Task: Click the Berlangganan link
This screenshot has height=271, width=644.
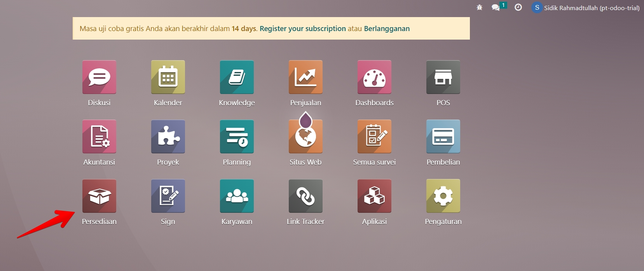Action: [387, 28]
